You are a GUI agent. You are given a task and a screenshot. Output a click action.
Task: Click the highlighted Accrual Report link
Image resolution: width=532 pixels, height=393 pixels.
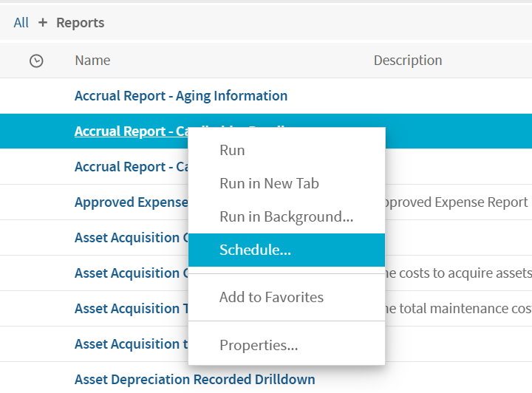point(129,131)
